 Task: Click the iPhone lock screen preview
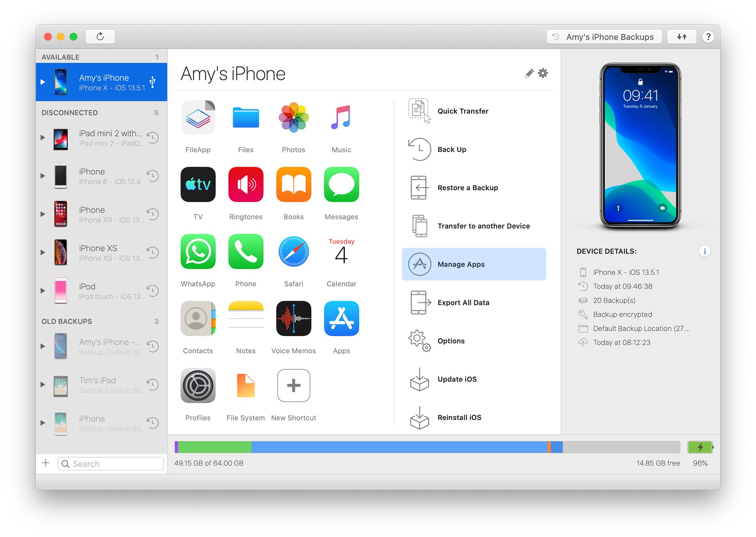[x=640, y=146]
